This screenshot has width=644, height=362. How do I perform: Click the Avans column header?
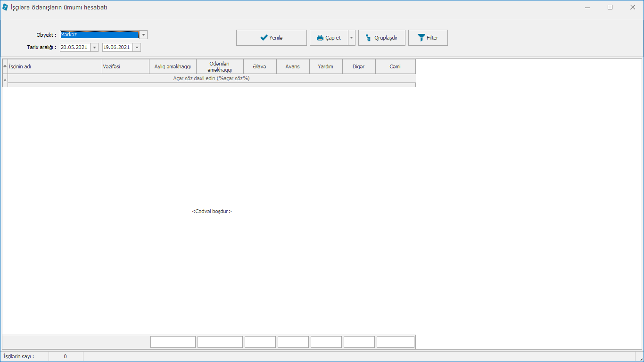coord(293,66)
